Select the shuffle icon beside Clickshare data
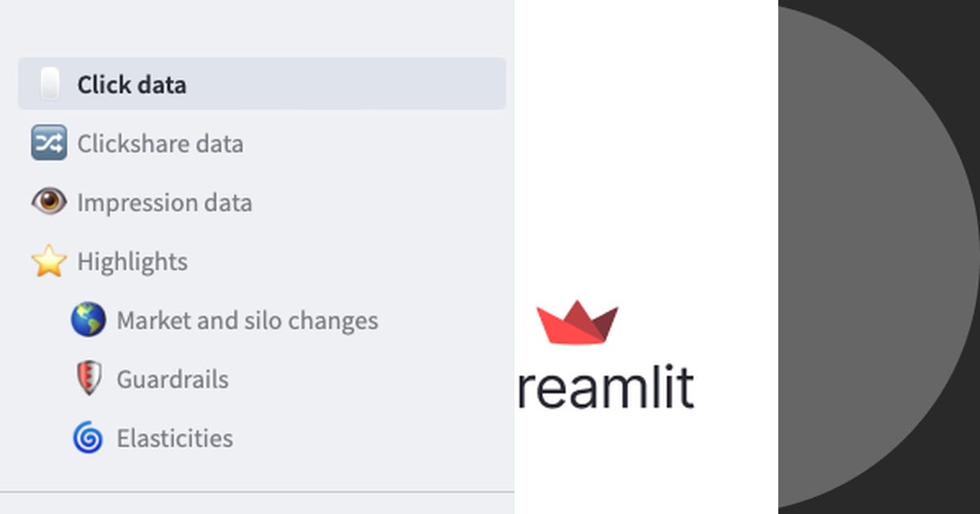 pyautogui.click(x=48, y=143)
